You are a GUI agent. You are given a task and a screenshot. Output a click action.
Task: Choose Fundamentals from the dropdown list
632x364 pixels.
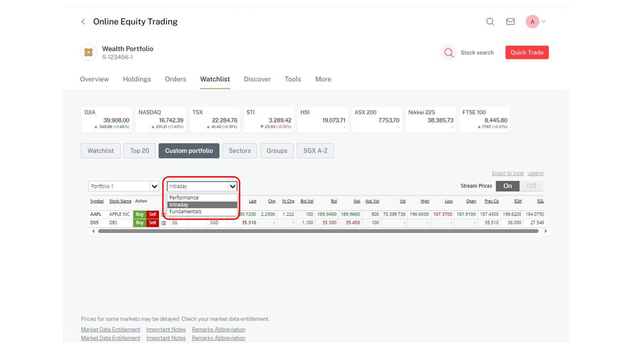coord(202,211)
